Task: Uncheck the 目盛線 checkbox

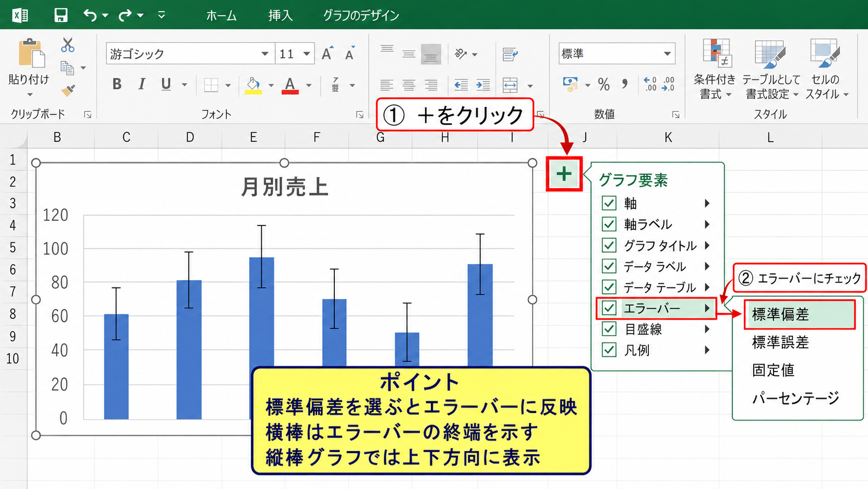Action: click(x=609, y=329)
